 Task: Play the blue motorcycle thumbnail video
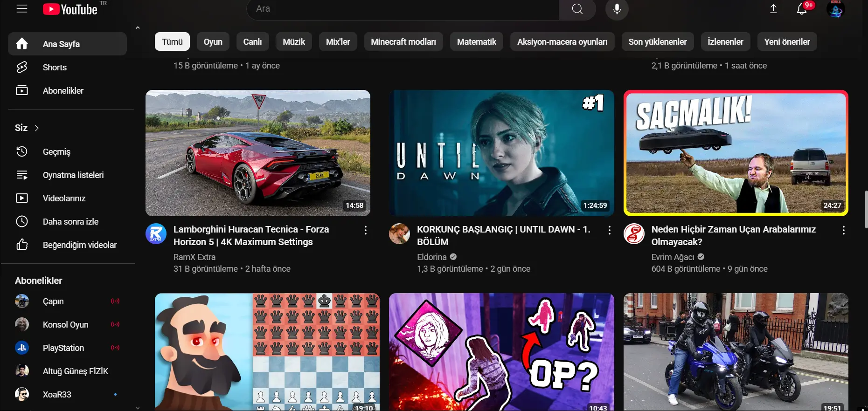[736, 352]
